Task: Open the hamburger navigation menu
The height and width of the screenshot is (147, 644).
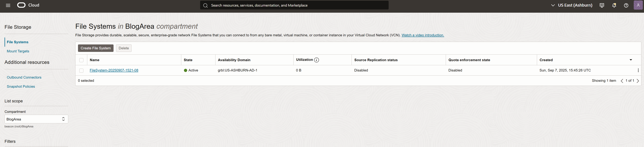Action: click(x=8, y=5)
